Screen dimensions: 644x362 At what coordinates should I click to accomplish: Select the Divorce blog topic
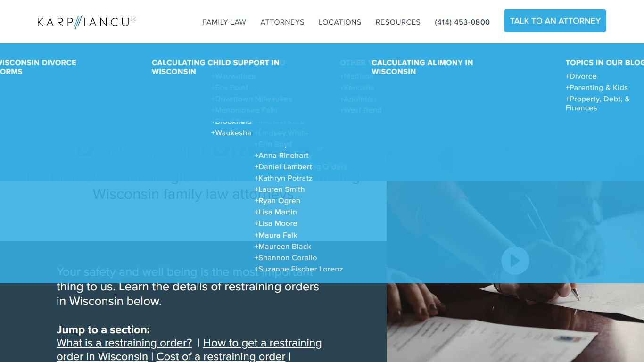[581, 76]
